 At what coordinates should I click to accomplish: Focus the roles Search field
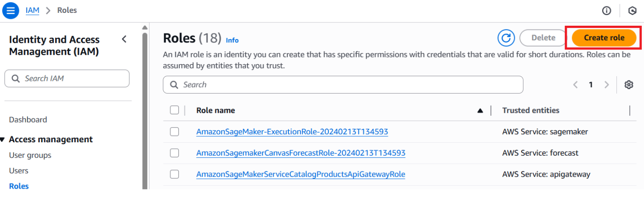tap(343, 84)
